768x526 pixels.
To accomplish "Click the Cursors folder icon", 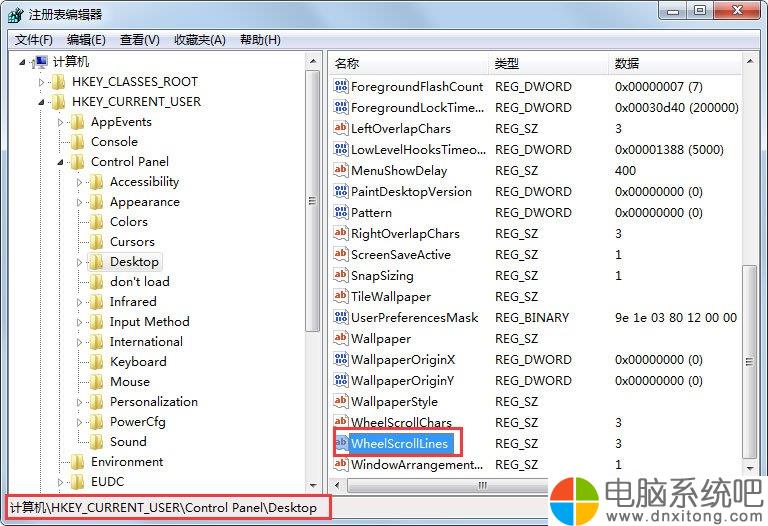I will tap(96, 242).
